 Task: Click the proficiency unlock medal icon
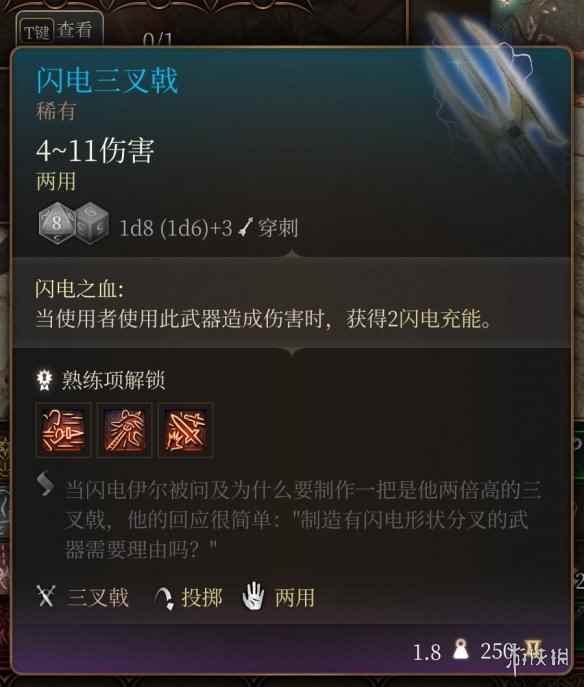(x=44, y=379)
